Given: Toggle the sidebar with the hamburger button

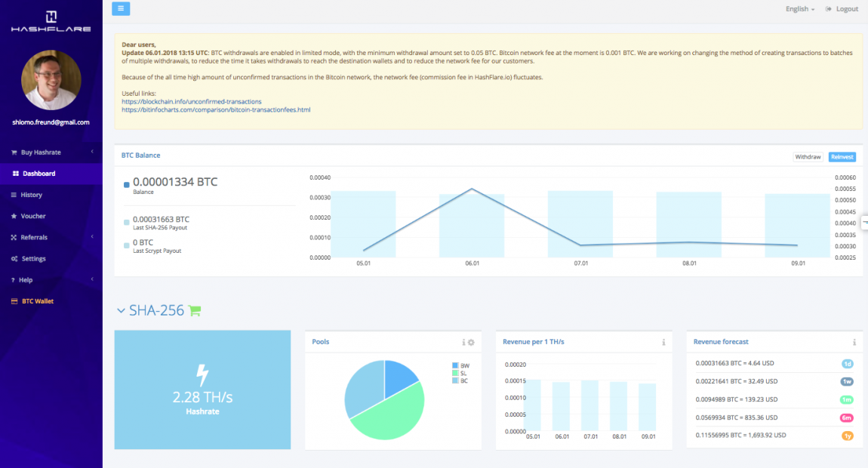Looking at the screenshot, I should [121, 8].
